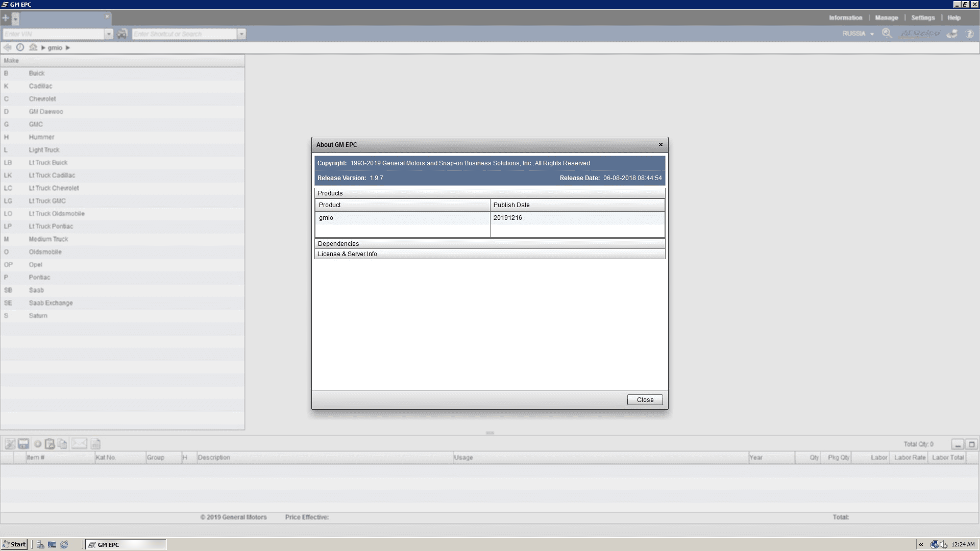
Task: Click the plus icon to add new tab
Action: [x=6, y=18]
